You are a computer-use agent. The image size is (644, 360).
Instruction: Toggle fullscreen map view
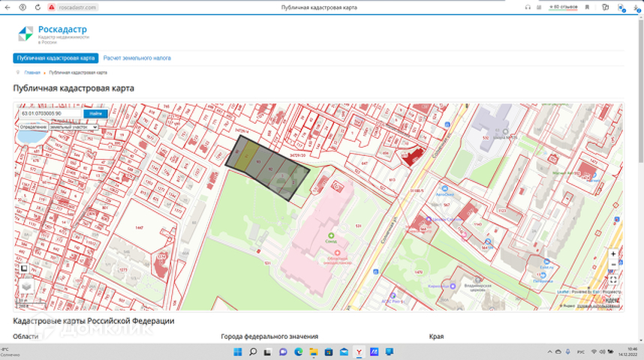coord(613,279)
